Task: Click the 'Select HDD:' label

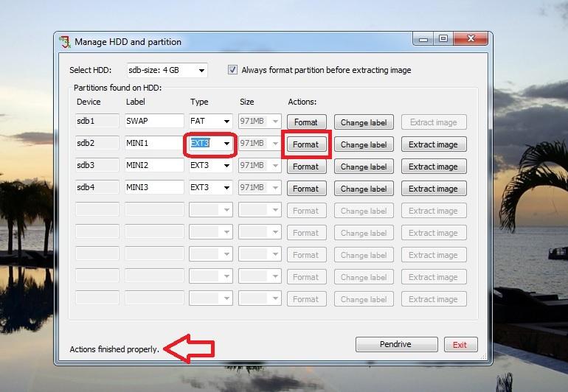Action: (91, 70)
